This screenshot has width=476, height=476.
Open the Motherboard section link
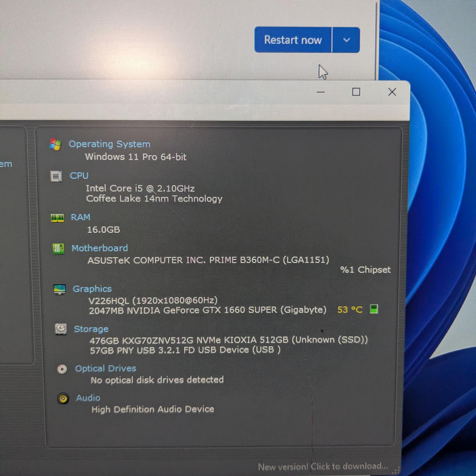[x=100, y=248]
